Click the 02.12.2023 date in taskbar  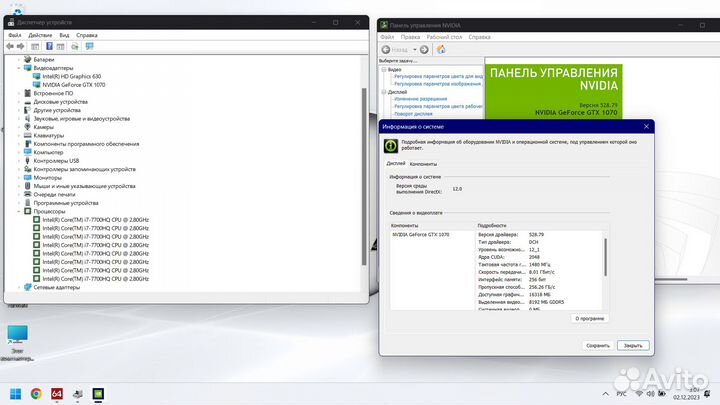(x=686, y=398)
